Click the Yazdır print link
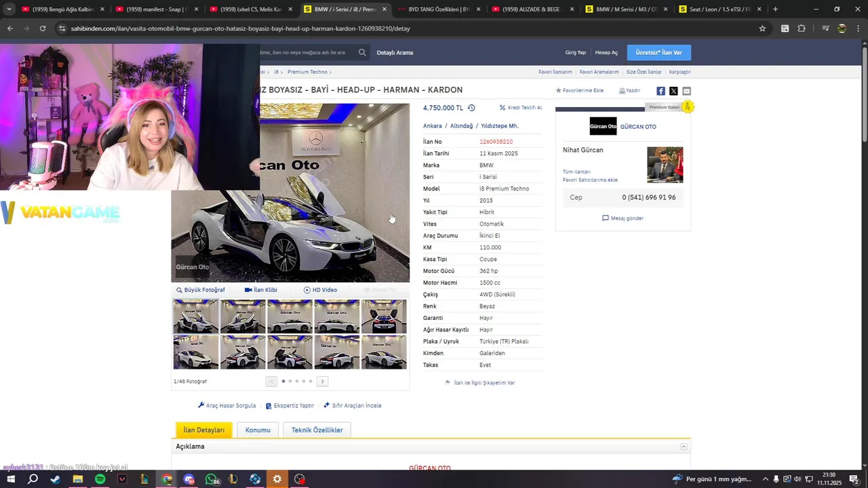Viewport: 868px width, 488px height. [629, 90]
